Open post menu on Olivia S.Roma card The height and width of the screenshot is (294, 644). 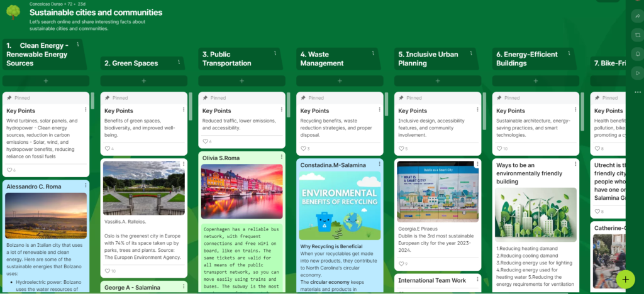point(280,157)
